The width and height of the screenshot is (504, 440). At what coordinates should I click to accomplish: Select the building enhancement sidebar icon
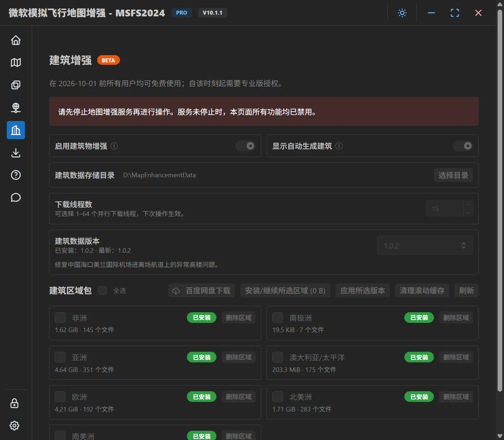point(16,130)
